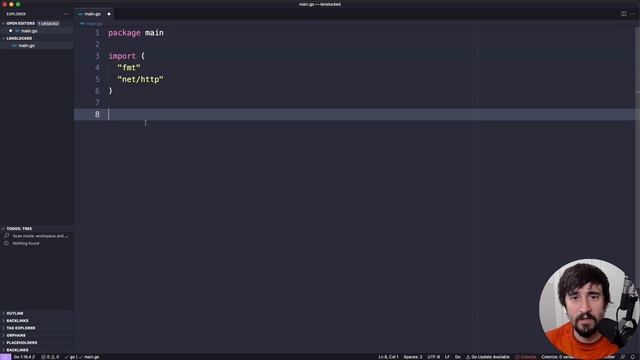Click the 1 UNSAVED badge
The image size is (640, 360).
click(49, 24)
